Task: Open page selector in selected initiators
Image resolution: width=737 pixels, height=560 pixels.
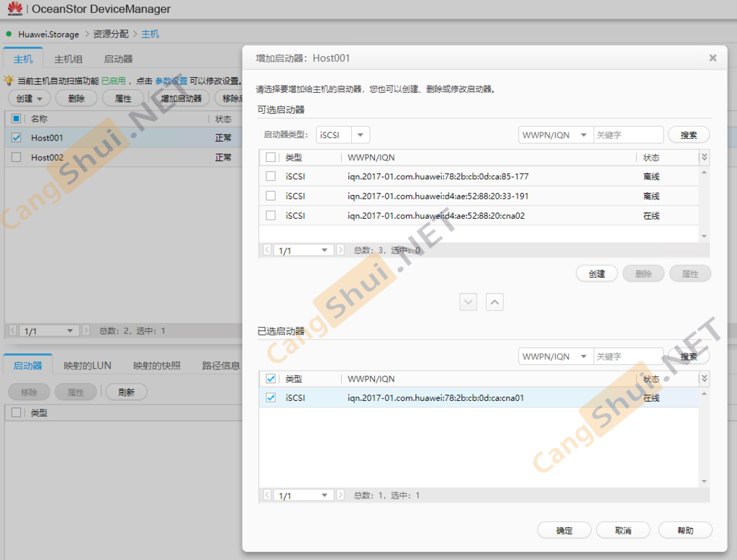Action: [304, 495]
